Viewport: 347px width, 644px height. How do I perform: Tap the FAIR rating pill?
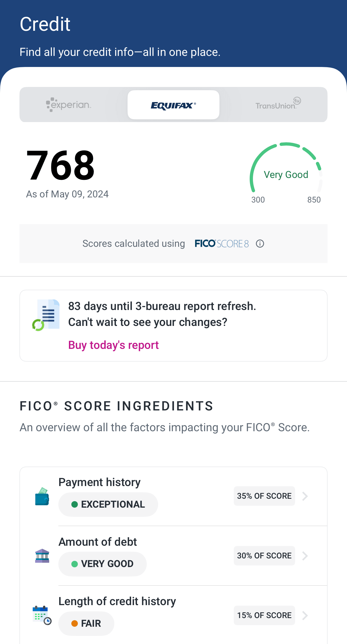click(x=86, y=623)
